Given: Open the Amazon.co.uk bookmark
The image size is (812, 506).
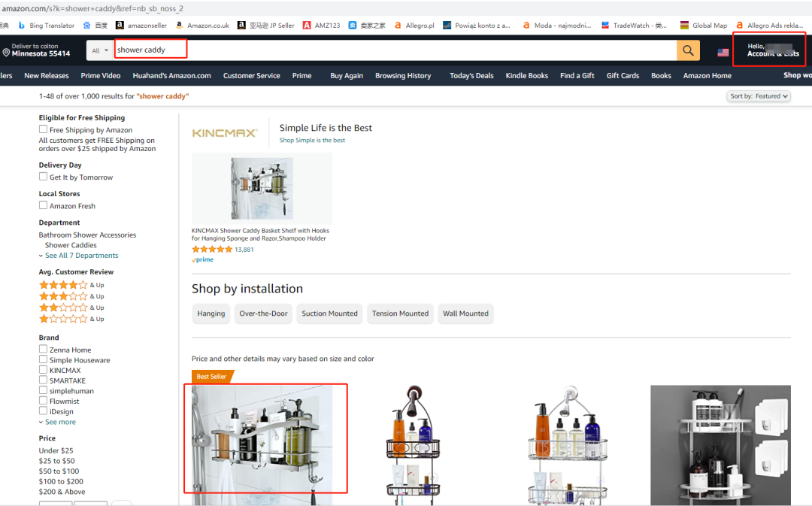Looking at the screenshot, I should pos(202,26).
